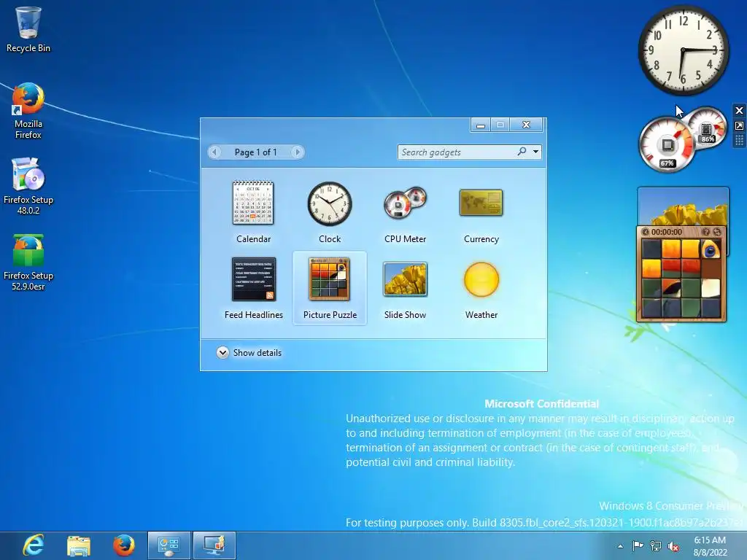Click the Slide Show gadget tulips picture on the desktop
The height and width of the screenshot is (560, 747).
683,206
